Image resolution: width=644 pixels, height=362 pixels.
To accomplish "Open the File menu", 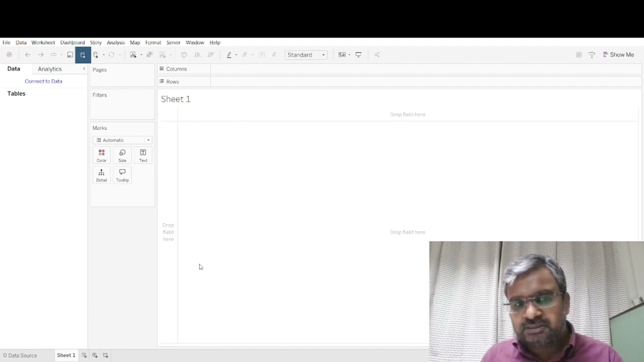I will tap(7, 43).
